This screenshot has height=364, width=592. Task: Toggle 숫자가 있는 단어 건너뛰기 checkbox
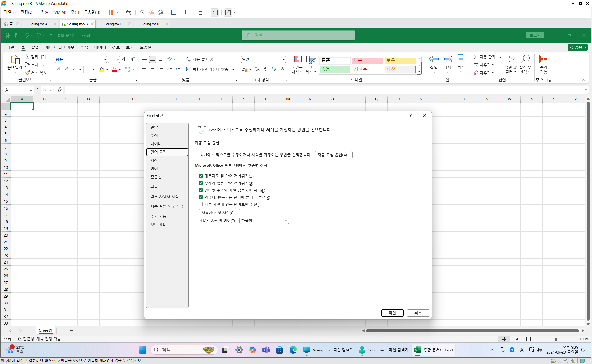pyautogui.click(x=201, y=183)
